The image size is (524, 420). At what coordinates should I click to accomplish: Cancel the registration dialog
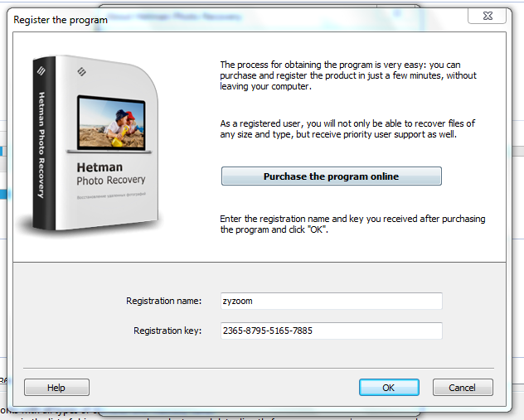pos(463,388)
